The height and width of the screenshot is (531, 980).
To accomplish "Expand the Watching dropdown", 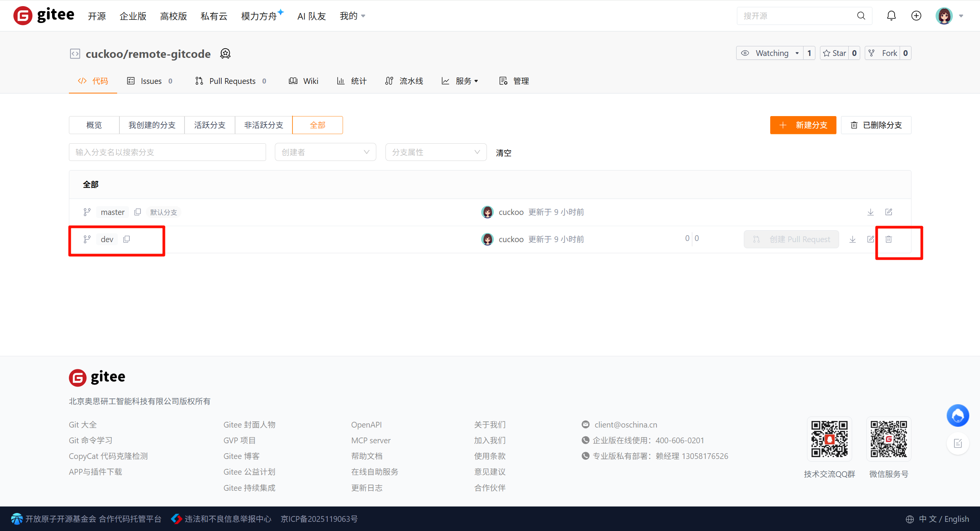I will click(797, 53).
